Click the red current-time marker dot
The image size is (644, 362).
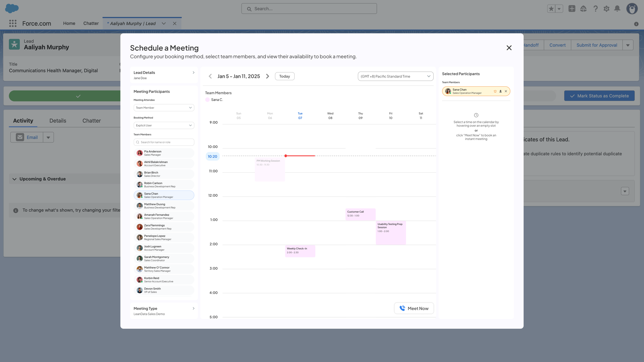[286, 156]
